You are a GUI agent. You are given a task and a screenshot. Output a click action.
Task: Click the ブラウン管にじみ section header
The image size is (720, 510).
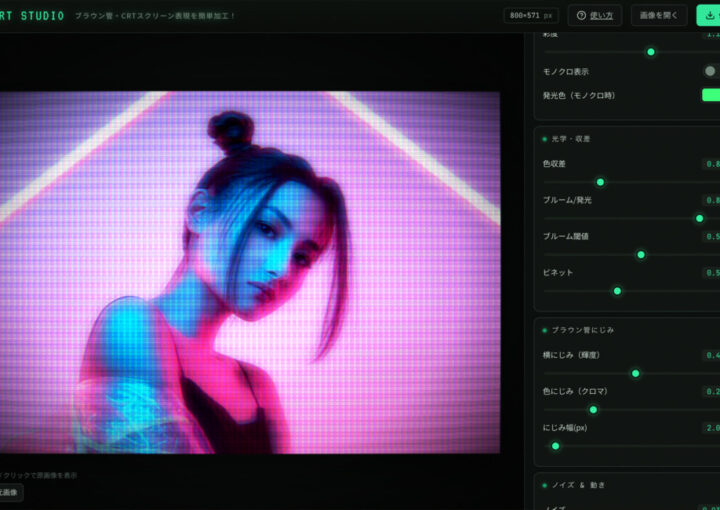pos(582,330)
